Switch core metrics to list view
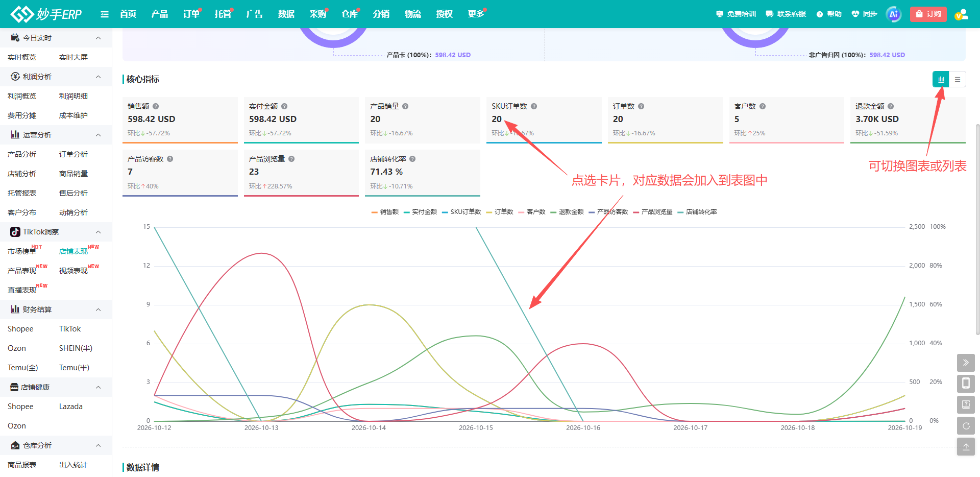 [958, 79]
